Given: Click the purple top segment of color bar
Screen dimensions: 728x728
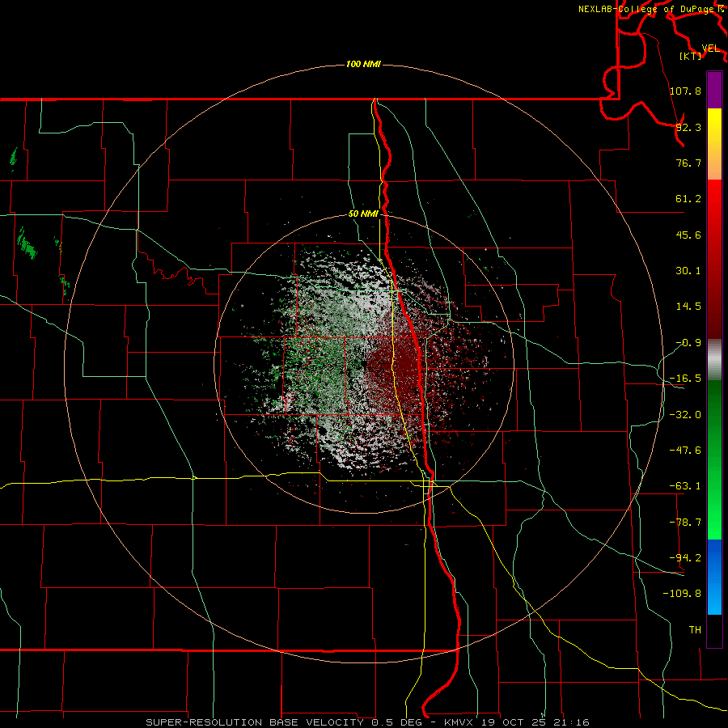Looking at the screenshot, I should tap(714, 90).
